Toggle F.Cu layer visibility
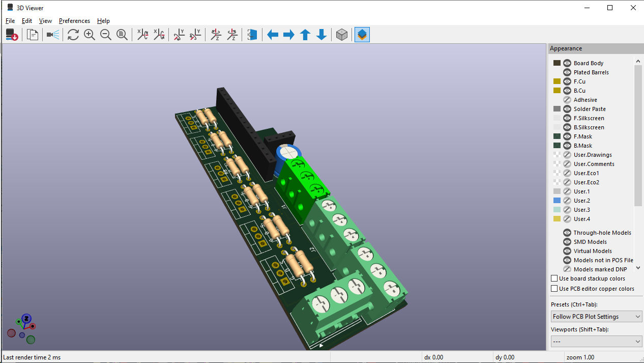Image resolution: width=644 pixels, height=363 pixels. [567, 81]
